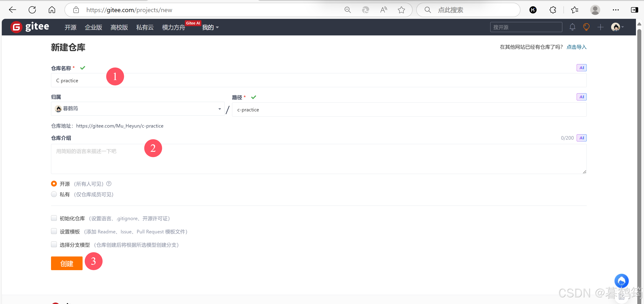The image size is (644, 304).
Task: Click the AI button next to repository name
Action: click(x=581, y=68)
